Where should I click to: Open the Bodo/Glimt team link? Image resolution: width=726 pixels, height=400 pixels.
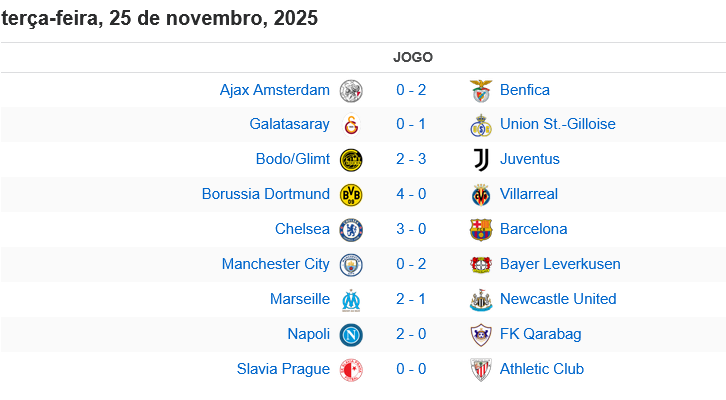[293, 160]
